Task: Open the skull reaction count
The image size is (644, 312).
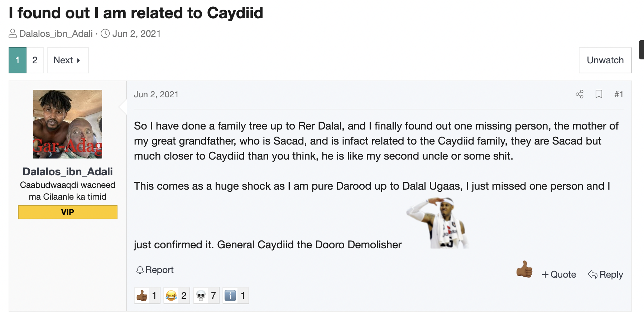Action: [x=206, y=296]
